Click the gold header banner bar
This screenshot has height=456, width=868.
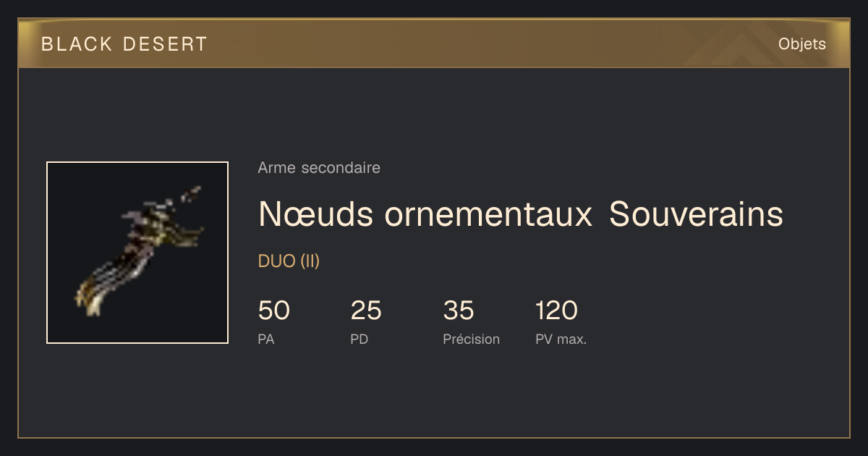point(434,43)
